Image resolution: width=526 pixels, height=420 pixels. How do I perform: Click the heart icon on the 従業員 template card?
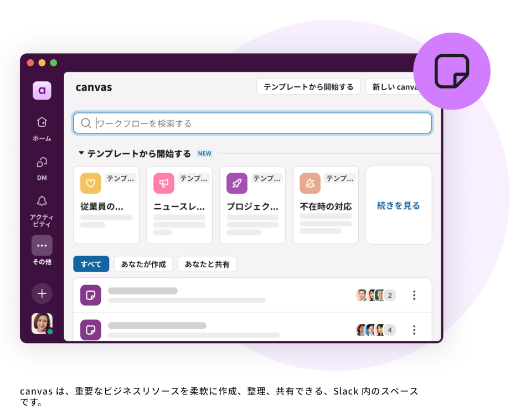tap(90, 183)
